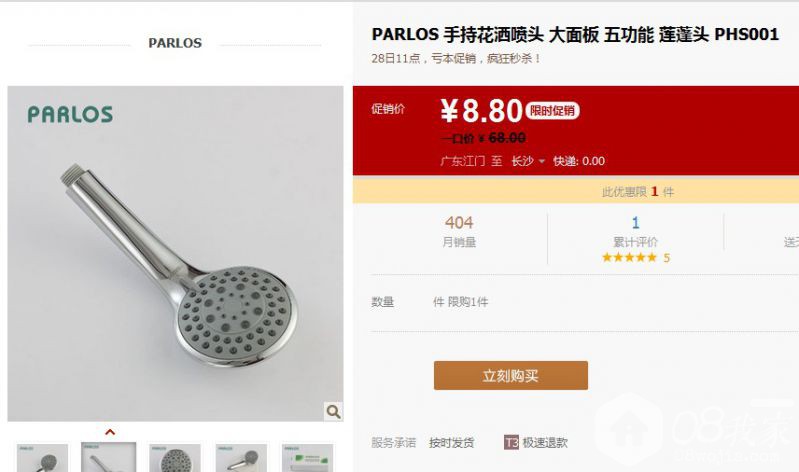This screenshot has width=799, height=472.
Task: Click the 按时发货 service promise link
Action: click(x=451, y=442)
